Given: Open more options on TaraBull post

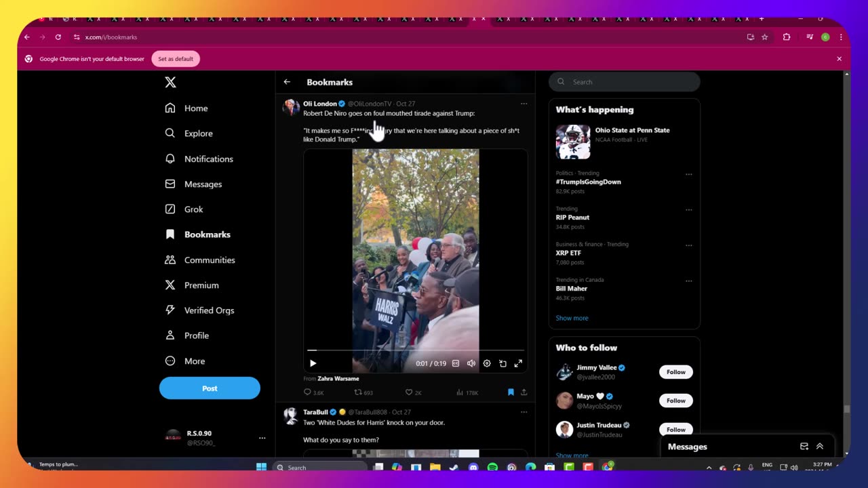Looking at the screenshot, I should (x=524, y=412).
